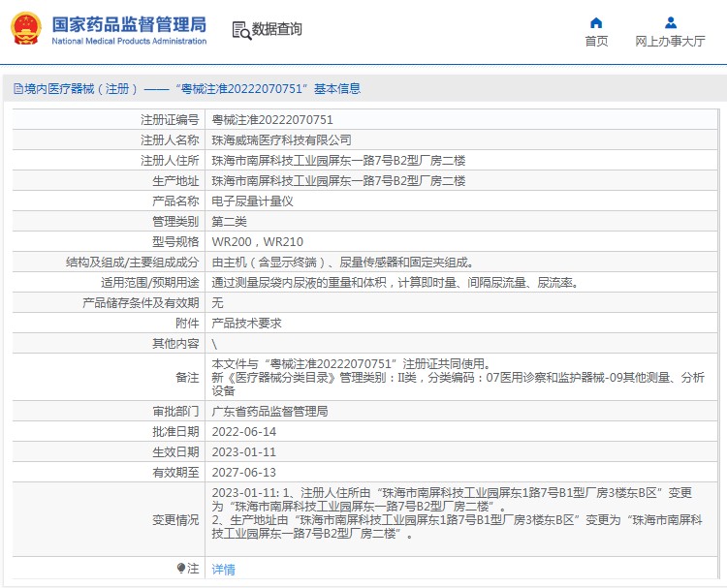Click the person icon above 网上办事大厅
This screenshot has width=727, height=588.
670,22
